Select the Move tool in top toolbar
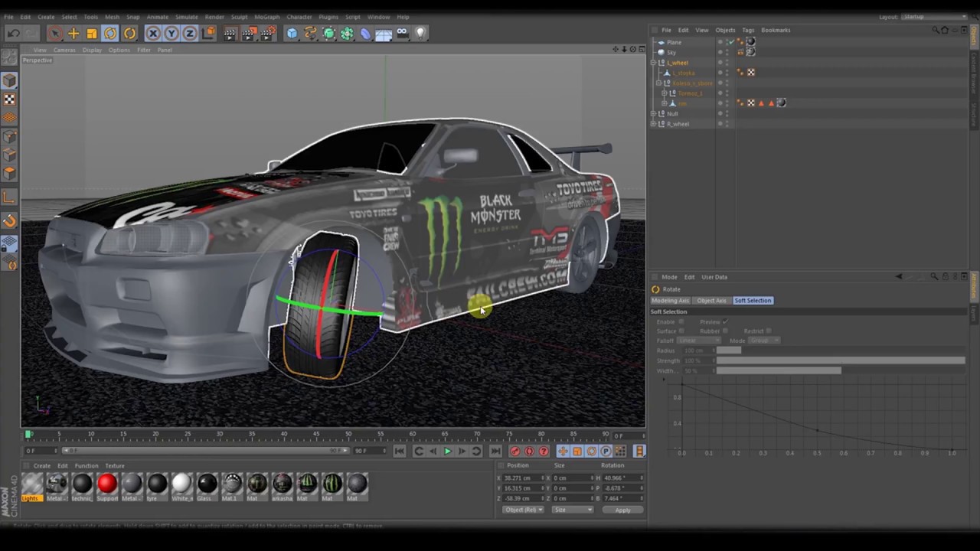This screenshot has height=551, width=980. click(73, 33)
